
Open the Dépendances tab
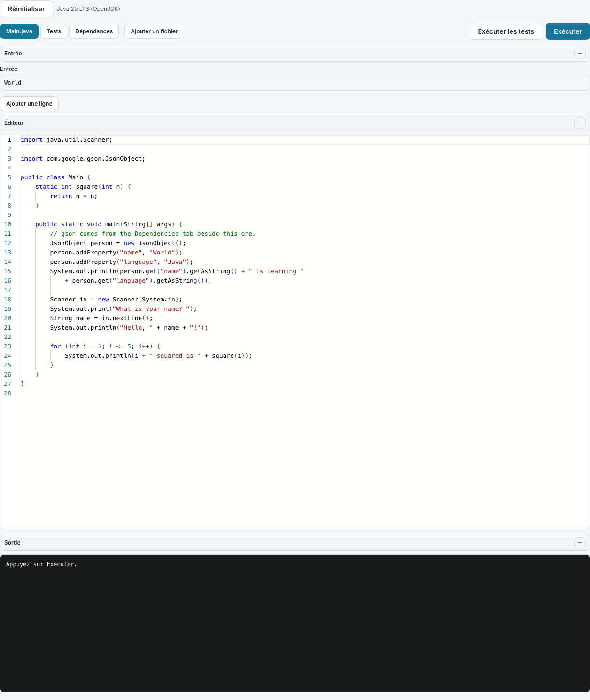click(x=94, y=31)
